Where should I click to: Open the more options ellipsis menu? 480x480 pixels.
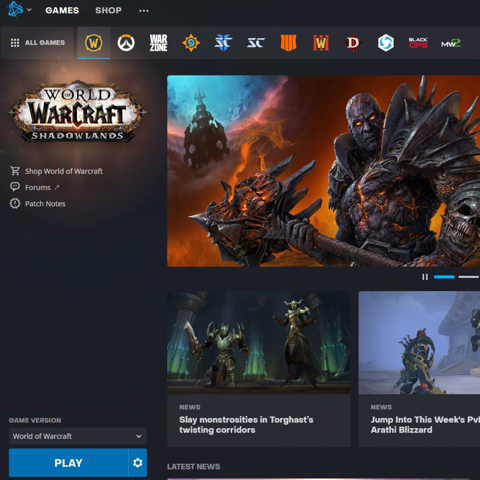[x=144, y=11]
